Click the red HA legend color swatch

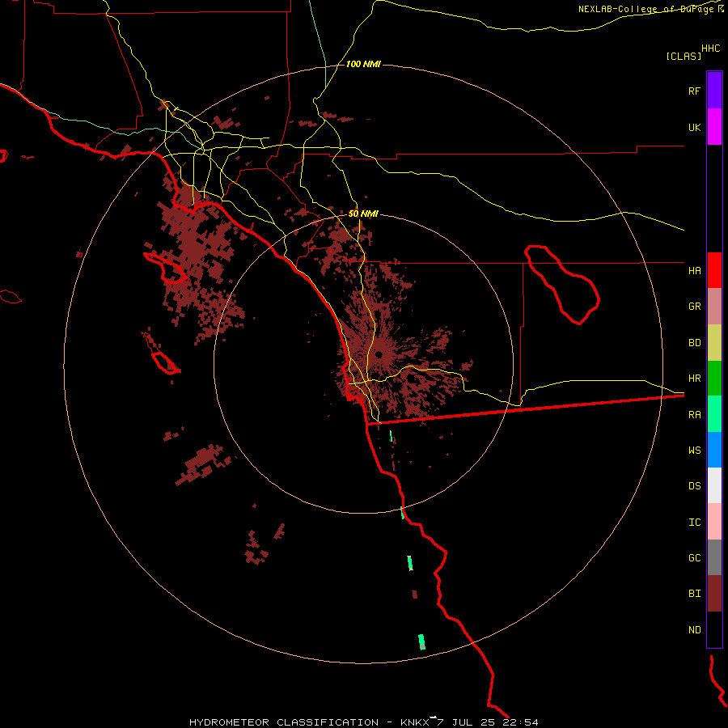[x=714, y=270]
